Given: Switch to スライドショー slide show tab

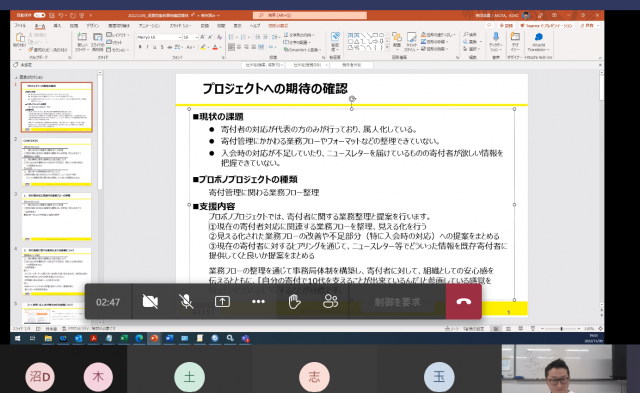Looking at the screenshot, I should click(180, 26).
